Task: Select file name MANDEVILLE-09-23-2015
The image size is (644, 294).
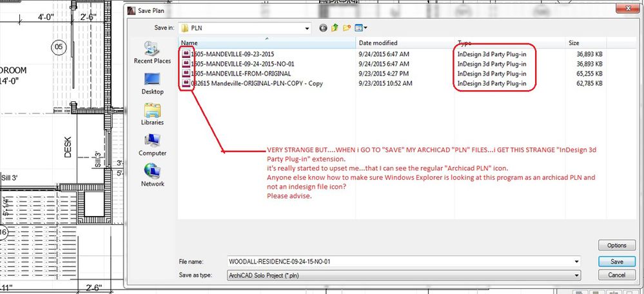Action: 233,54
